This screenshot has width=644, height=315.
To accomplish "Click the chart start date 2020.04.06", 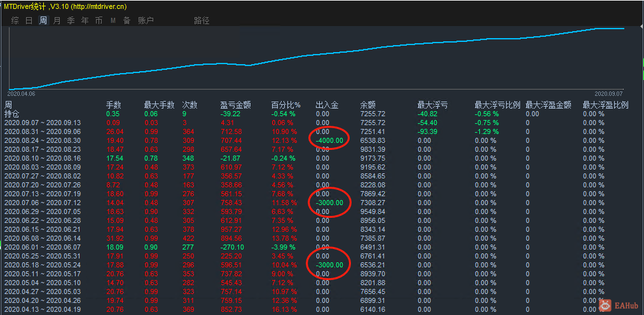I will (x=22, y=93).
